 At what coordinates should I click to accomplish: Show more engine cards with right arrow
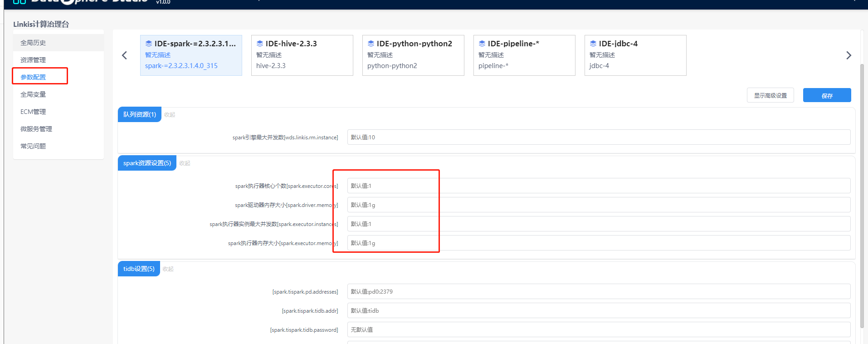click(x=848, y=55)
